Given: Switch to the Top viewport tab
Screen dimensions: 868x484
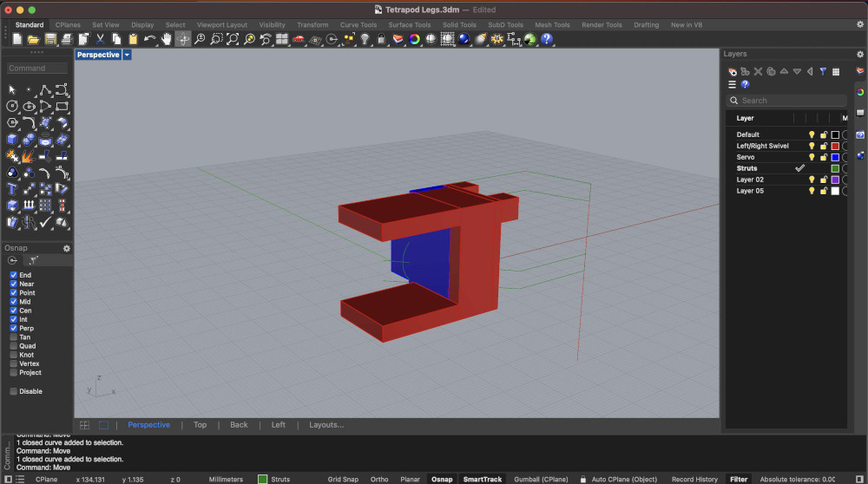Looking at the screenshot, I should 200,425.
